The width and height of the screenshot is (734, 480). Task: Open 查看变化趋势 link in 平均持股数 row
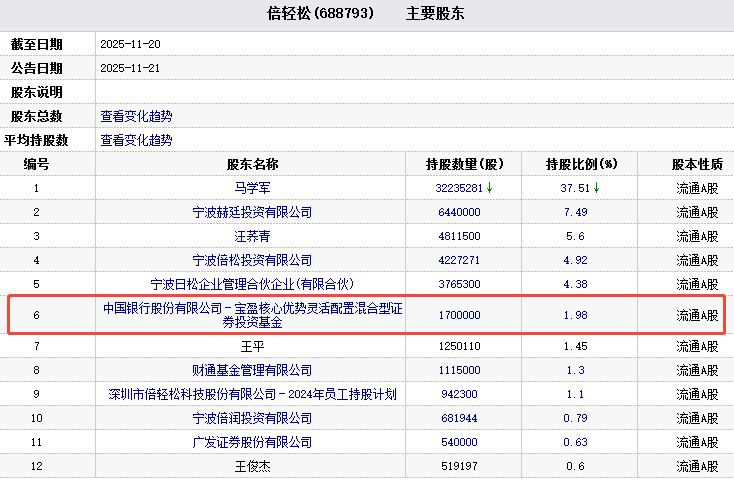tap(136, 140)
